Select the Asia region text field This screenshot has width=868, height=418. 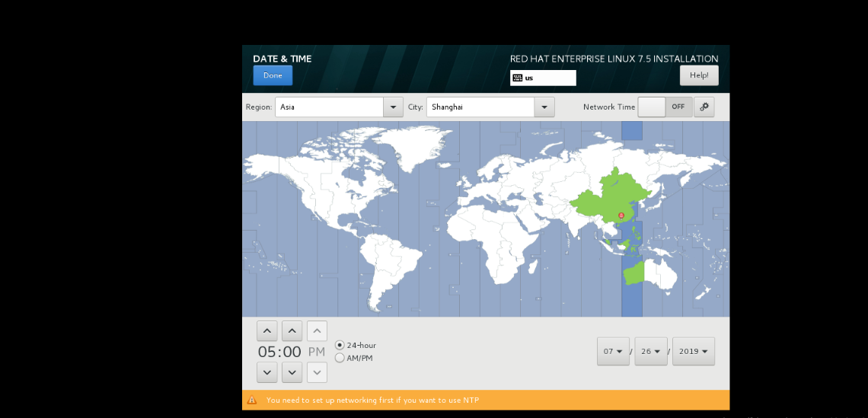pos(330,107)
